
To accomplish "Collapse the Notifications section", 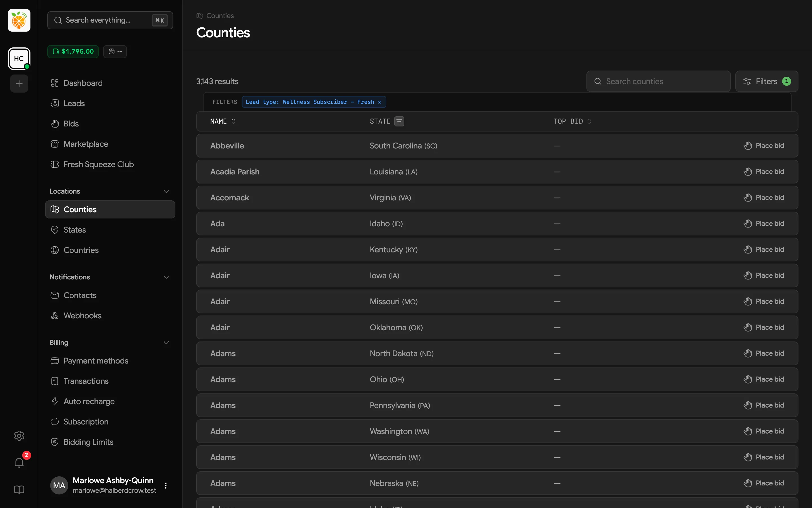I will (166, 277).
